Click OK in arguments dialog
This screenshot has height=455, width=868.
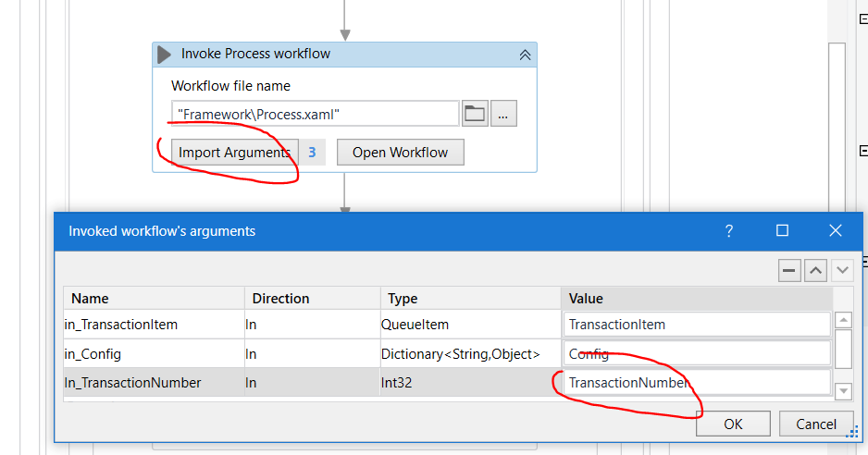(733, 424)
